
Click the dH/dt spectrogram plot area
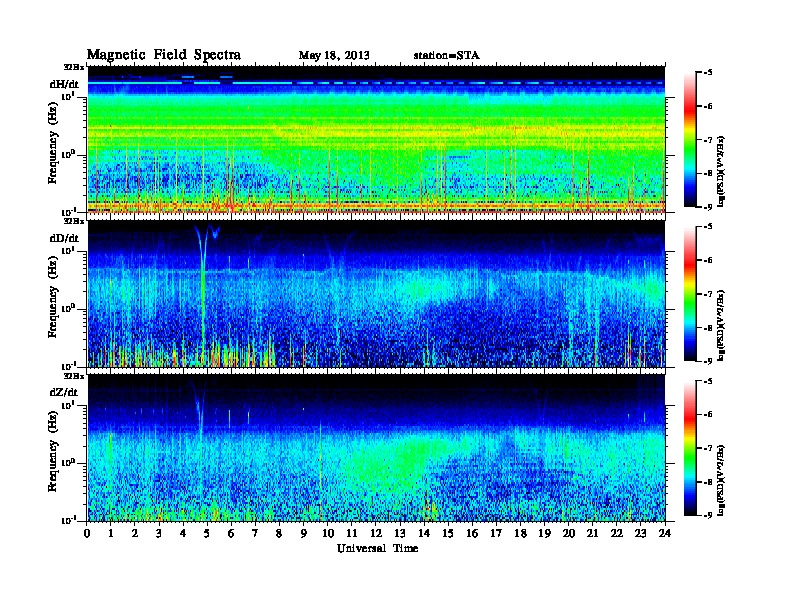376,140
